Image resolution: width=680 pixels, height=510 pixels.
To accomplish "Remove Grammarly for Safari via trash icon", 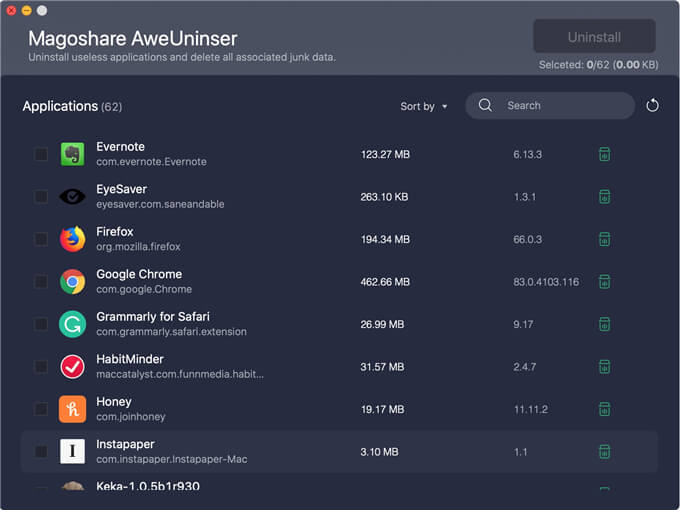I will [x=605, y=324].
